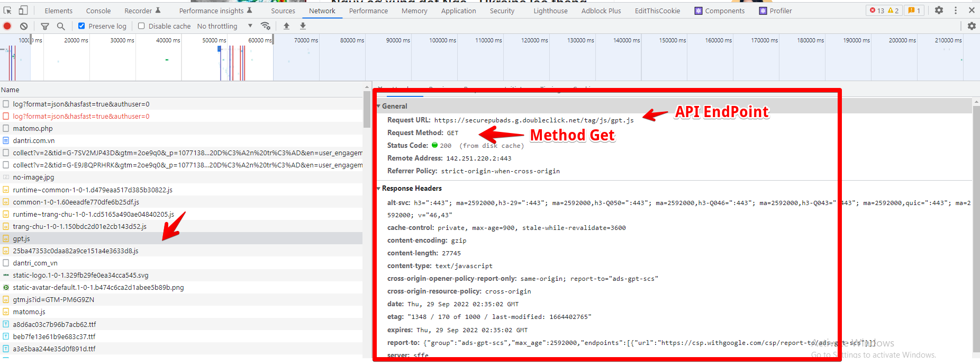The image size is (980, 364).
Task: Toggle device toolbar icon
Action: pyautogui.click(x=23, y=10)
